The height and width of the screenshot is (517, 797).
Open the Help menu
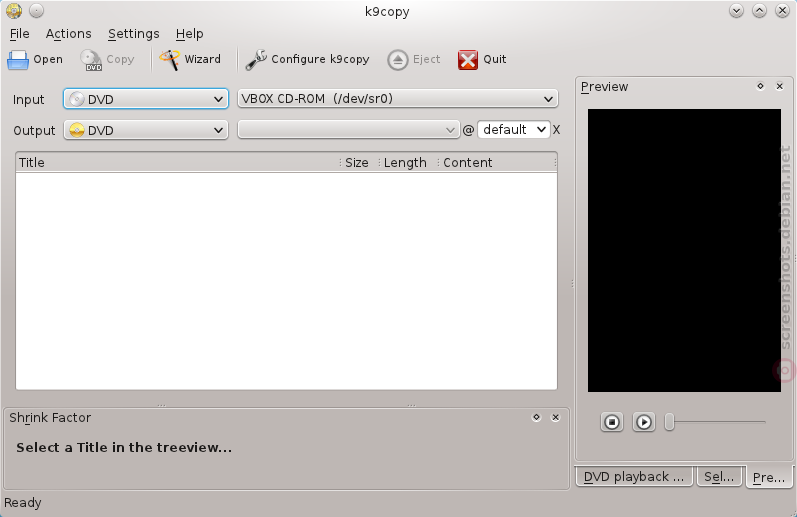(190, 34)
